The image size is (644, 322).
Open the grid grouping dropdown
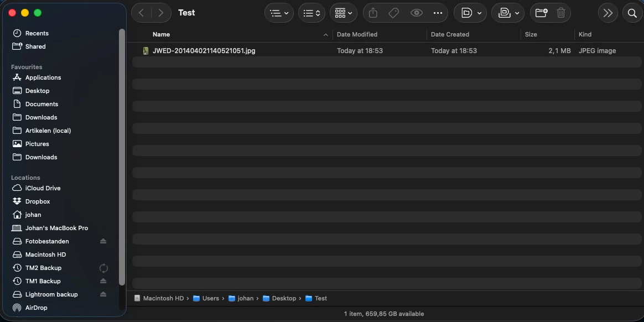tap(344, 13)
